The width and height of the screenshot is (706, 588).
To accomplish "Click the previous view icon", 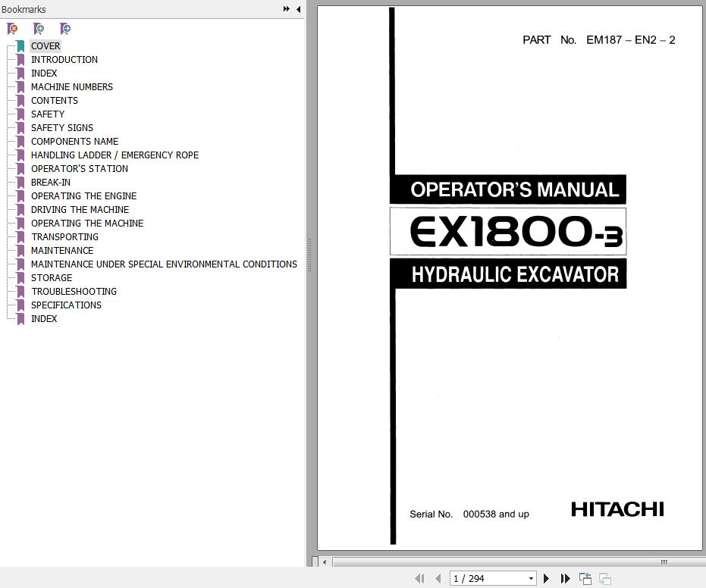I will tap(585, 579).
